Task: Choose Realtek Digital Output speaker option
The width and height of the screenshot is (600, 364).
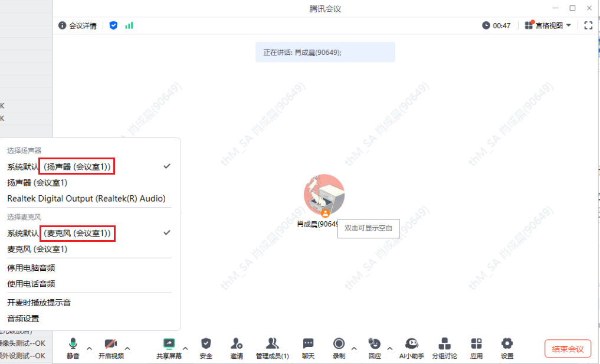Action: tap(86, 199)
